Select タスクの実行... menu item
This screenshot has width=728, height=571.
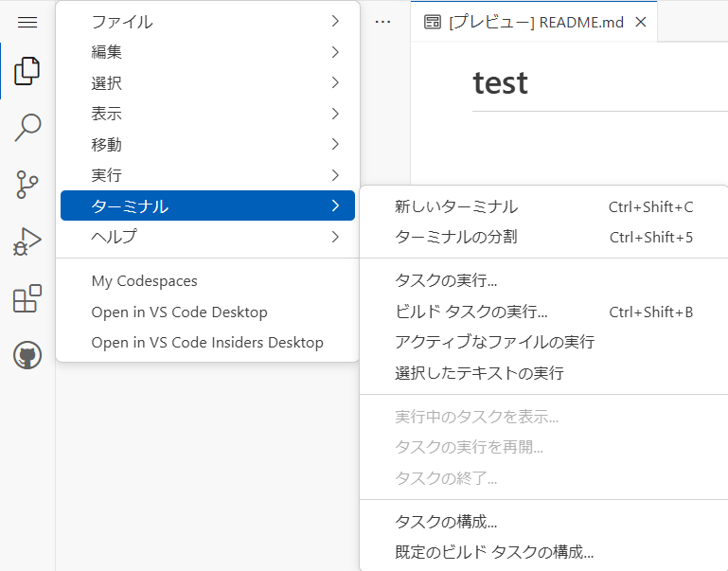click(x=544, y=280)
